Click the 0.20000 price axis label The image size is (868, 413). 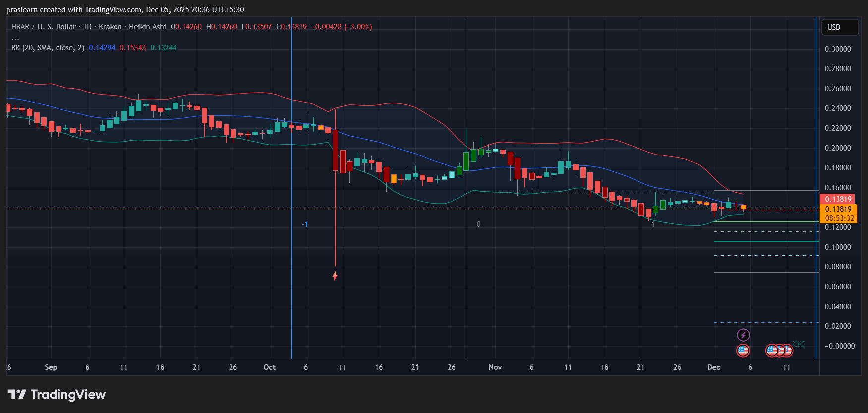coord(837,148)
